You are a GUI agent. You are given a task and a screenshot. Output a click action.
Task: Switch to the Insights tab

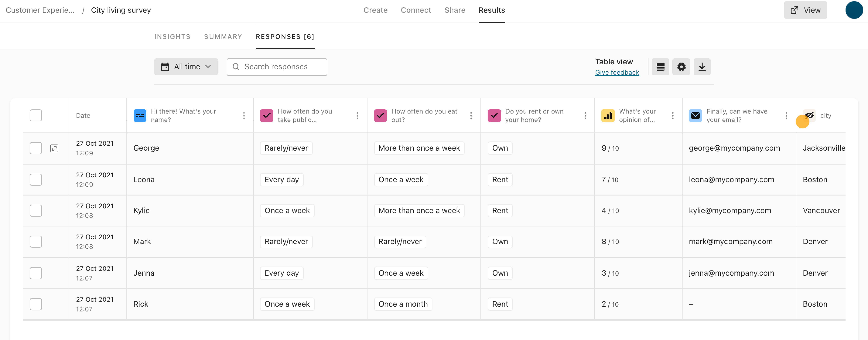pyautogui.click(x=172, y=36)
